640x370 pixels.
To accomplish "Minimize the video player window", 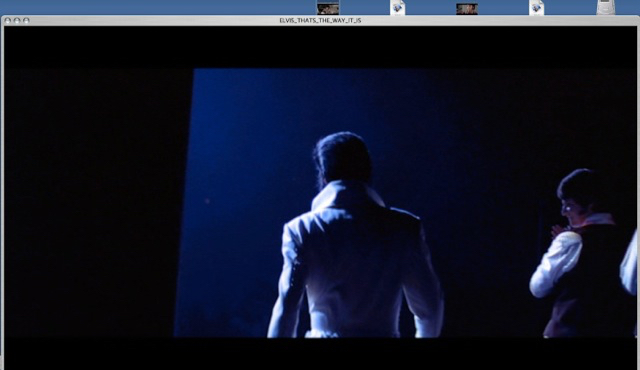I will [x=17, y=20].
